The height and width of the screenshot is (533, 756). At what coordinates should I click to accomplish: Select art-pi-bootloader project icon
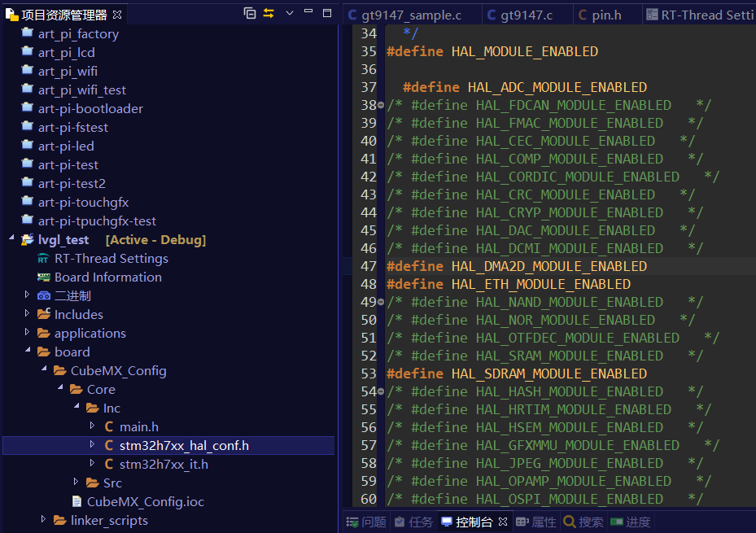click(28, 108)
